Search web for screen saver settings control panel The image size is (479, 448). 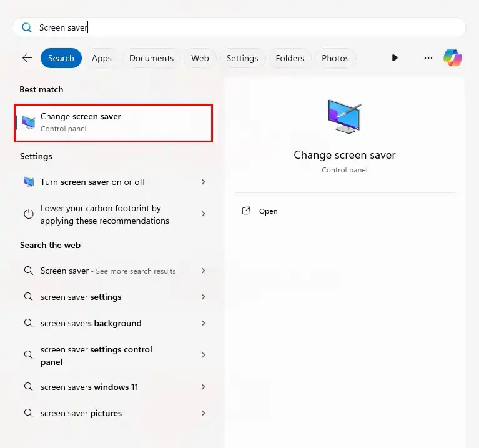[113, 356]
